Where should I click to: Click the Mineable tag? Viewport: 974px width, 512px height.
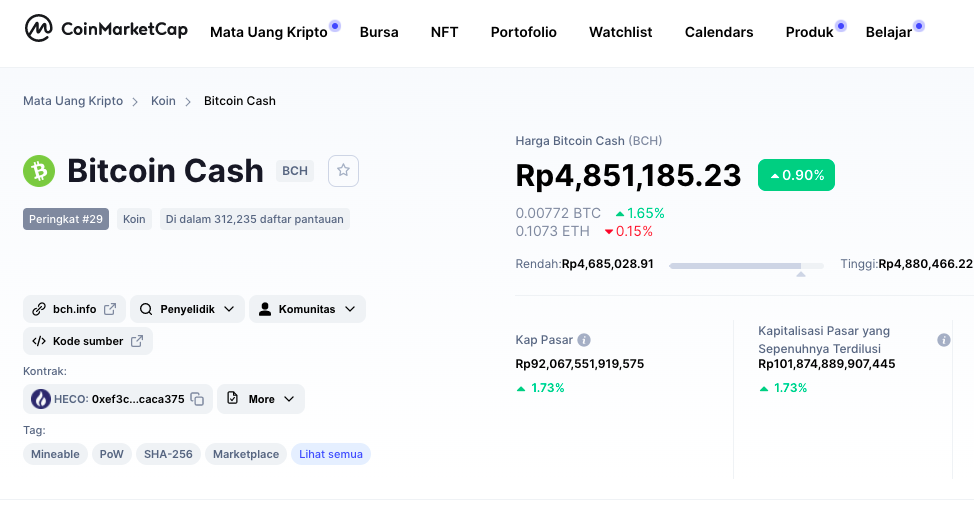click(55, 454)
